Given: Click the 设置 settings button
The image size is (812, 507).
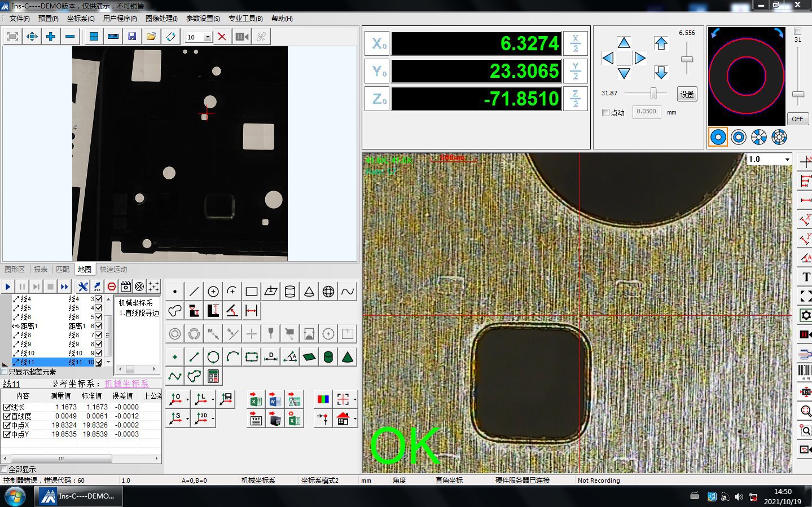Looking at the screenshot, I should 687,94.
